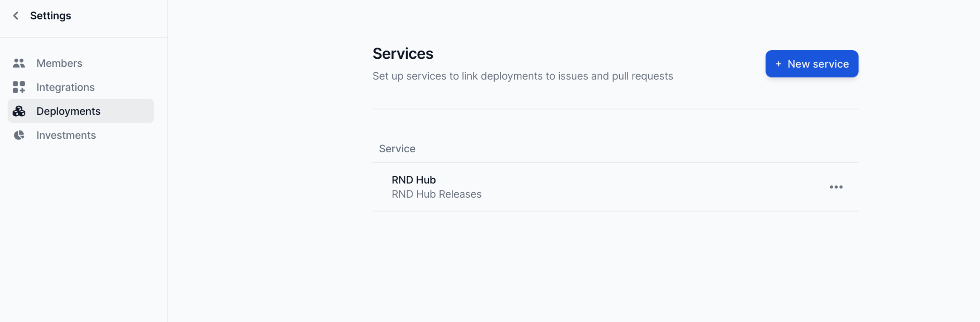
Task: Click the Services page heading
Action: [403, 54]
